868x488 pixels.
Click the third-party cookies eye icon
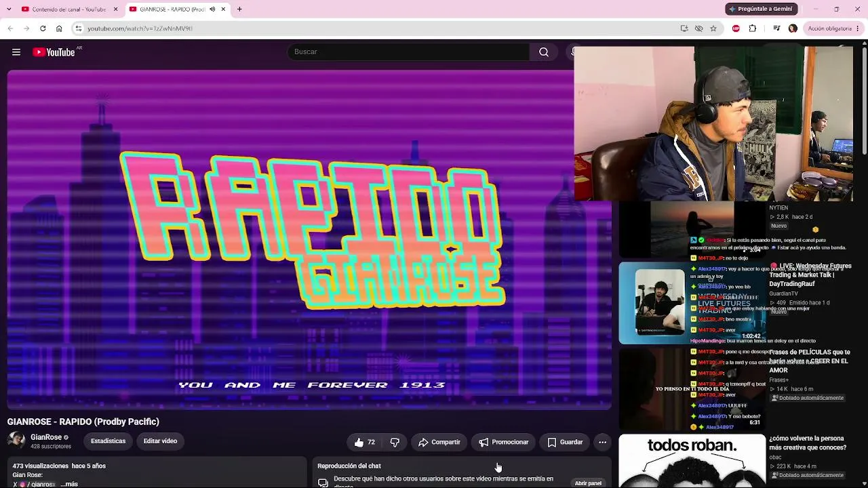[698, 28]
